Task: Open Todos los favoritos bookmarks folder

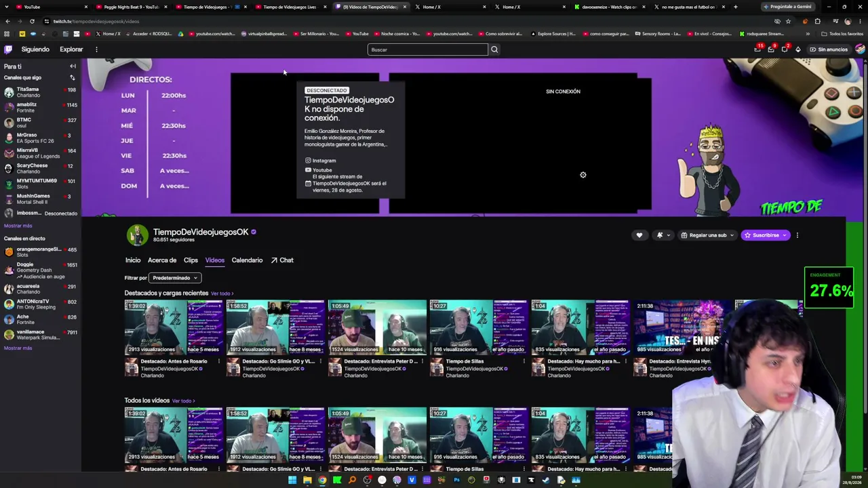Action: tap(844, 34)
